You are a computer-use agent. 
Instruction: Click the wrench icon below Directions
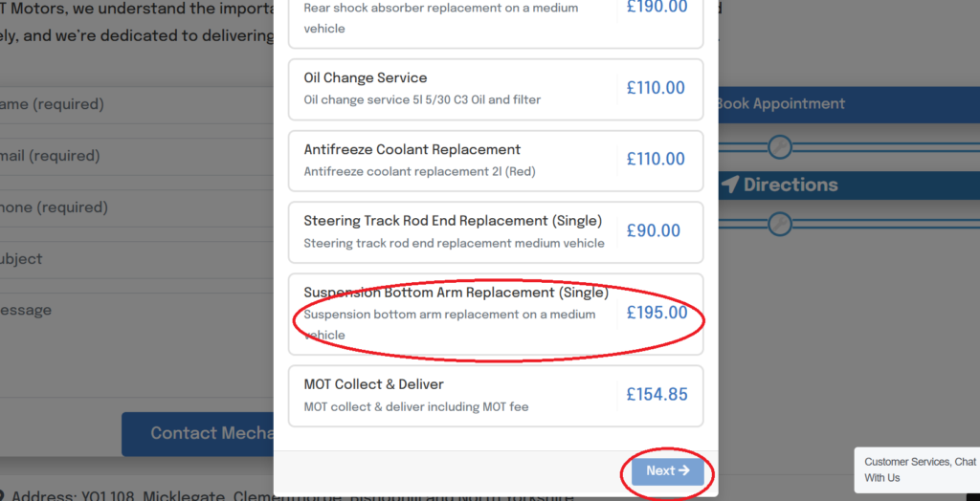click(780, 224)
